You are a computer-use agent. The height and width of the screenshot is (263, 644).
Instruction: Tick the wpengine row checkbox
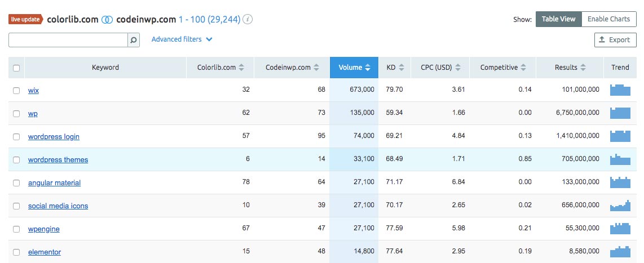pos(16,229)
